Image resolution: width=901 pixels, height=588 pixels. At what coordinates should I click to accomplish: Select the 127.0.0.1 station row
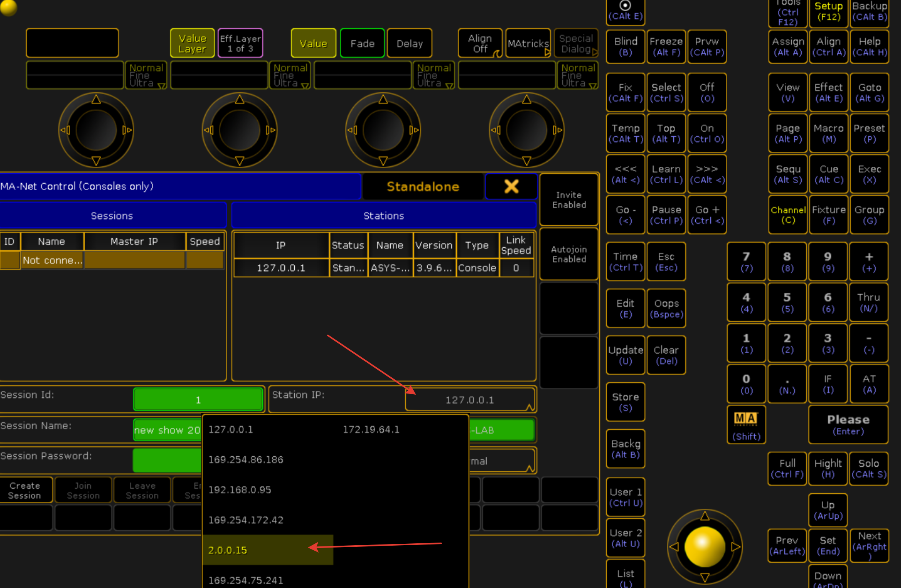[384, 268]
